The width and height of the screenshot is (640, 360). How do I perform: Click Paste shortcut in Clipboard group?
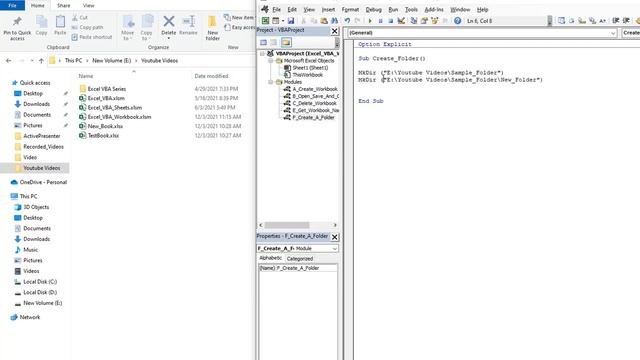point(91,37)
